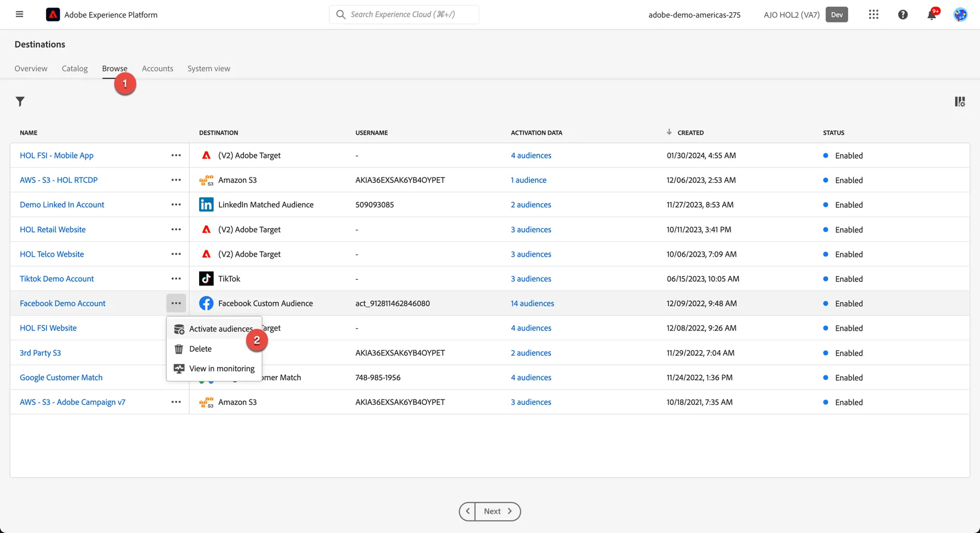Open more actions for Demo Linked In Account
This screenshot has width=980, height=533.
pyautogui.click(x=176, y=205)
